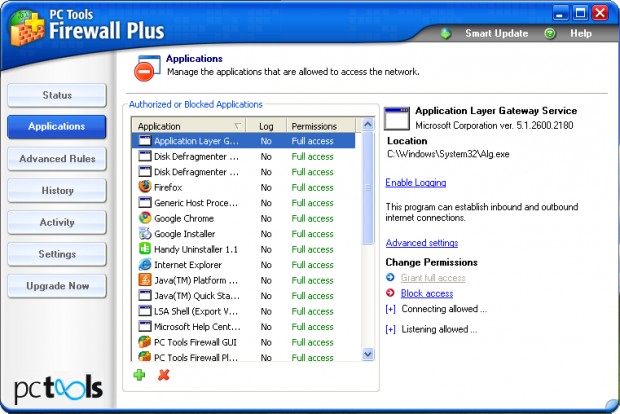Click the Grant full access link
The image size is (620, 414).
click(x=433, y=278)
